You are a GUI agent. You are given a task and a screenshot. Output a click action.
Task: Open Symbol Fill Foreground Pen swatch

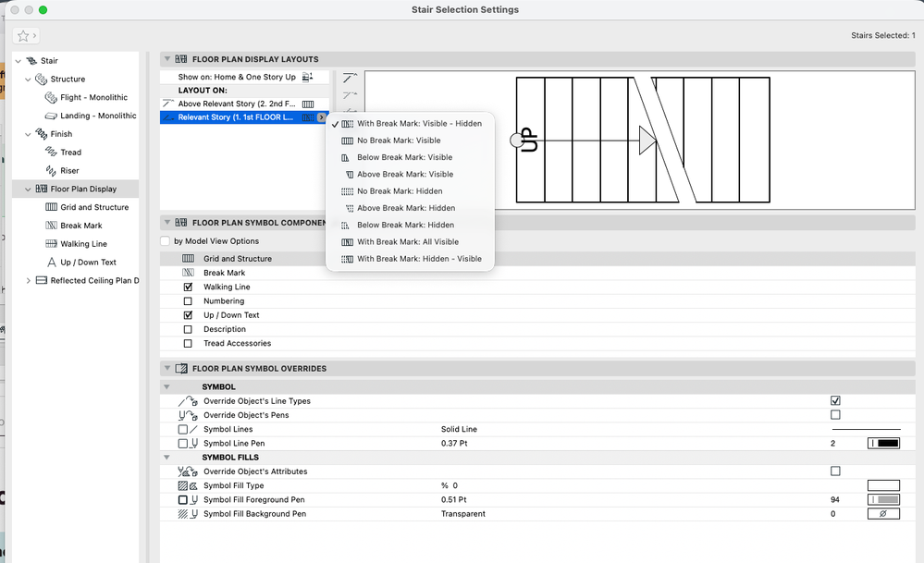tap(883, 500)
